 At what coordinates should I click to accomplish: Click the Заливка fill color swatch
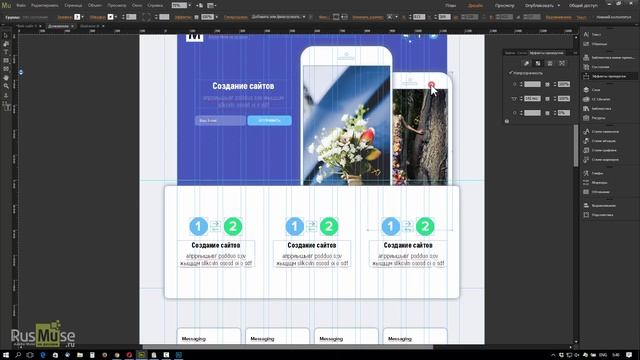pos(77,17)
